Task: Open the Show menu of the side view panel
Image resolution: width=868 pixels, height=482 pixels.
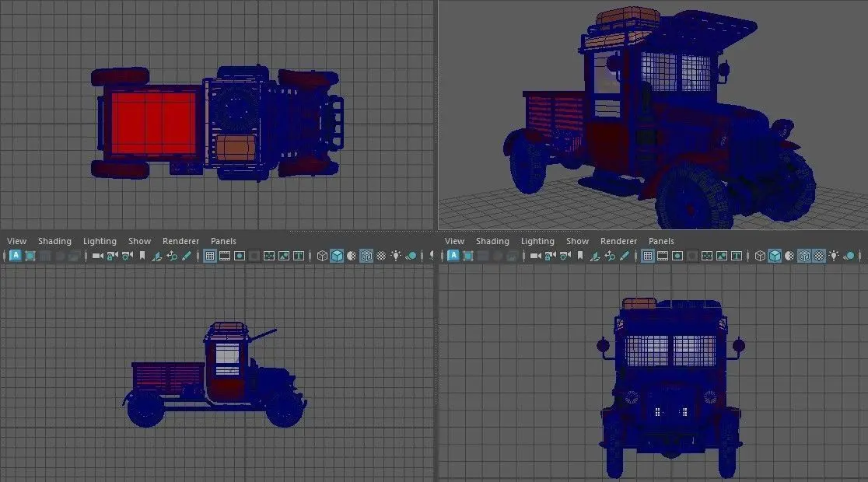Action: click(139, 241)
